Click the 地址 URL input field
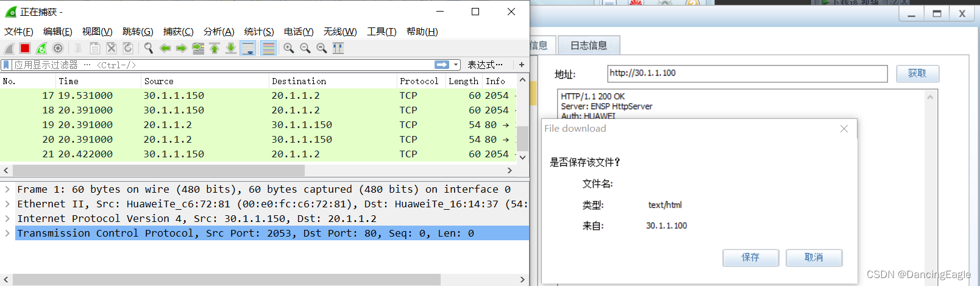 [747, 73]
